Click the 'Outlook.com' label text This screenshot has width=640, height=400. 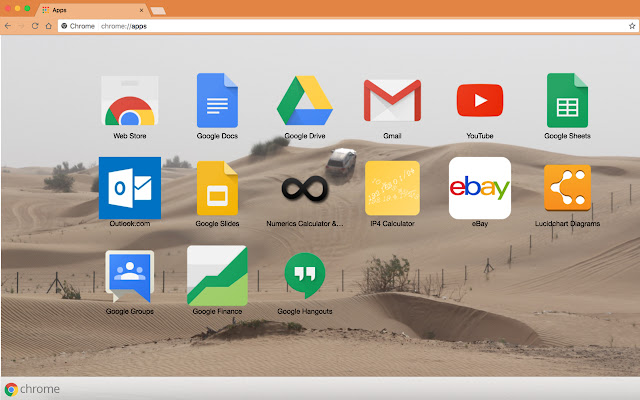click(x=130, y=224)
